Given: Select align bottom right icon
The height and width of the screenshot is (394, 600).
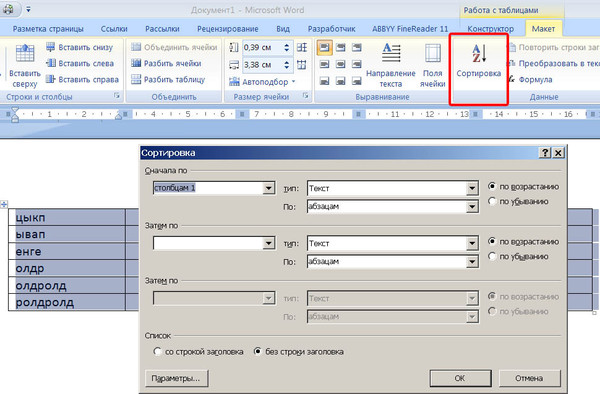Looking at the screenshot, I should 357,81.
